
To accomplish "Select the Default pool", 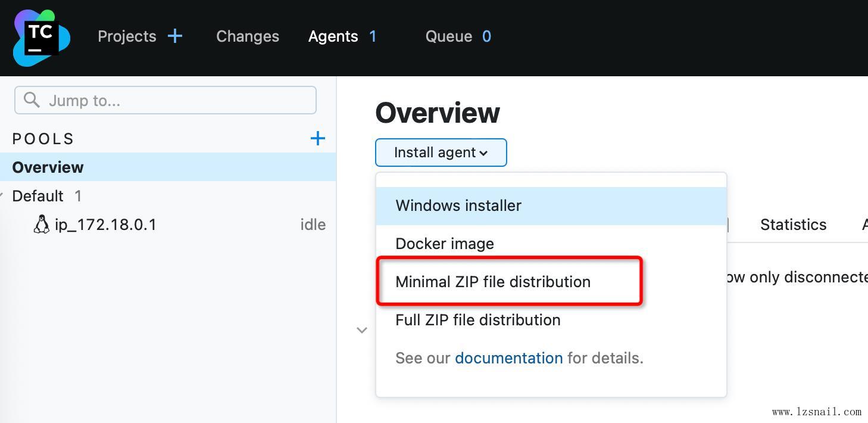I will click(38, 196).
